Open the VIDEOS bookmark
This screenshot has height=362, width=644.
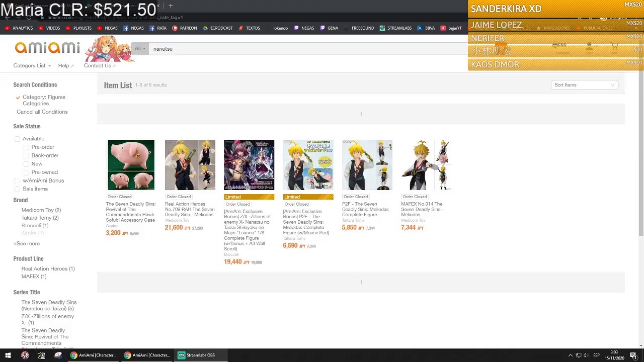click(49, 28)
